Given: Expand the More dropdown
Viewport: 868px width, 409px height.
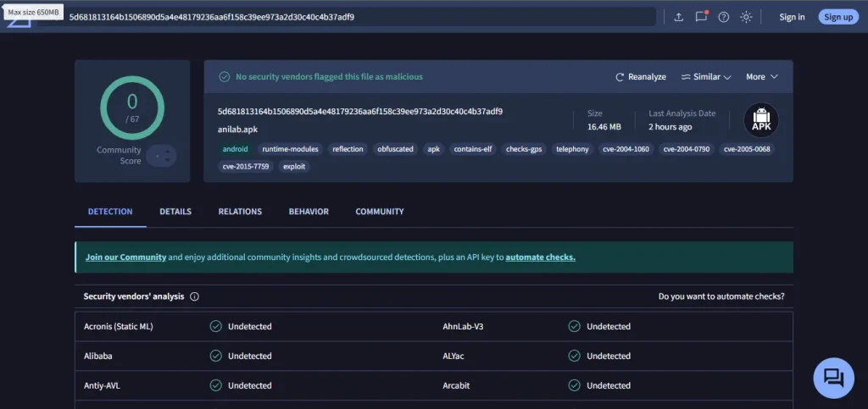Looking at the screenshot, I should pos(762,77).
